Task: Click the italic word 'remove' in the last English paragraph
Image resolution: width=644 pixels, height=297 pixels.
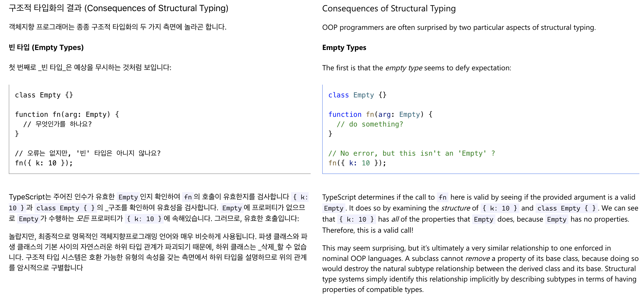Action: click(x=477, y=258)
